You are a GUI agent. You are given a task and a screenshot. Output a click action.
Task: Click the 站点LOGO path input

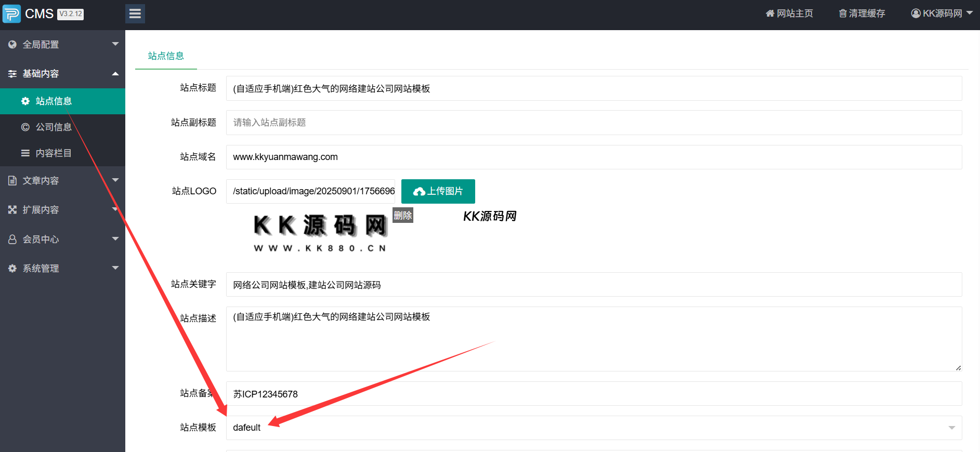(310, 191)
